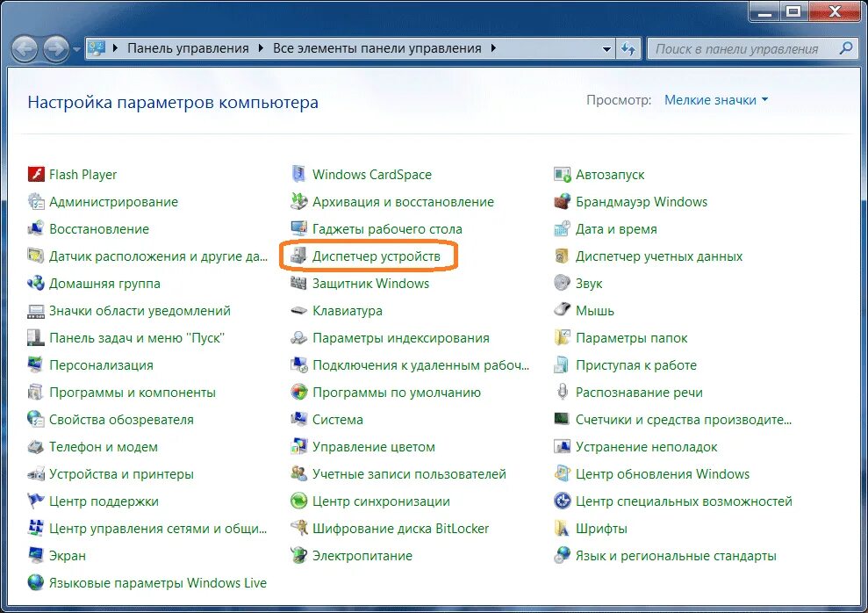Click the search magnifier icon
The image size is (868, 613).
pos(846,48)
